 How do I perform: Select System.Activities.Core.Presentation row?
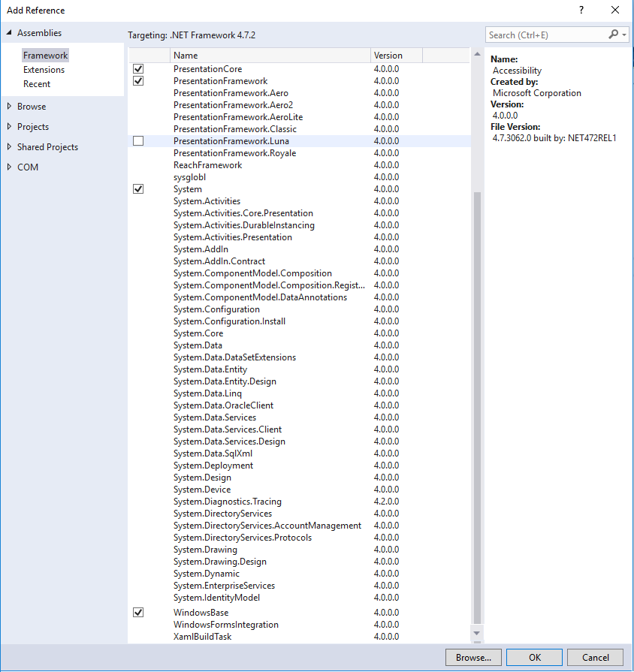pos(299,212)
